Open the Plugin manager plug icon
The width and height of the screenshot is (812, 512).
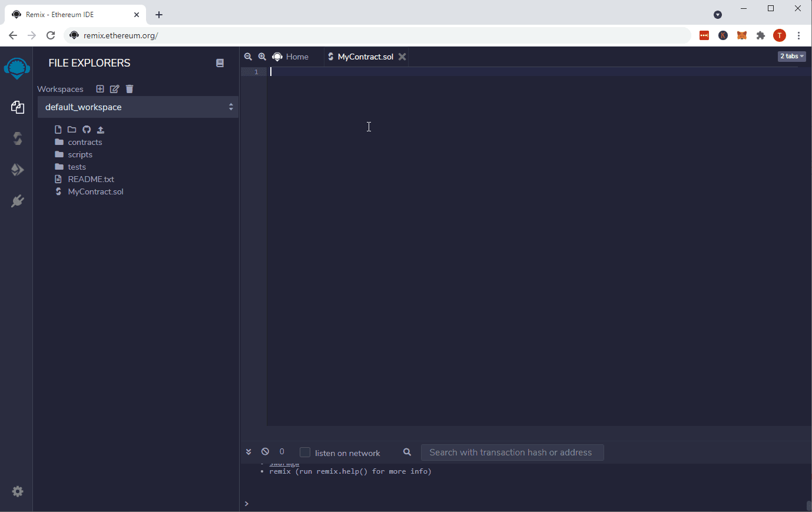[18, 201]
